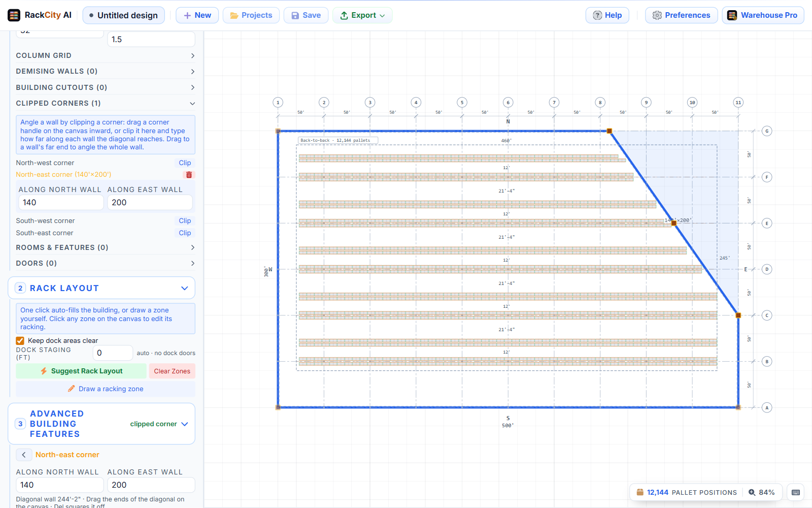Click column grid marker 6
812x508 pixels.
coord(508,103)
